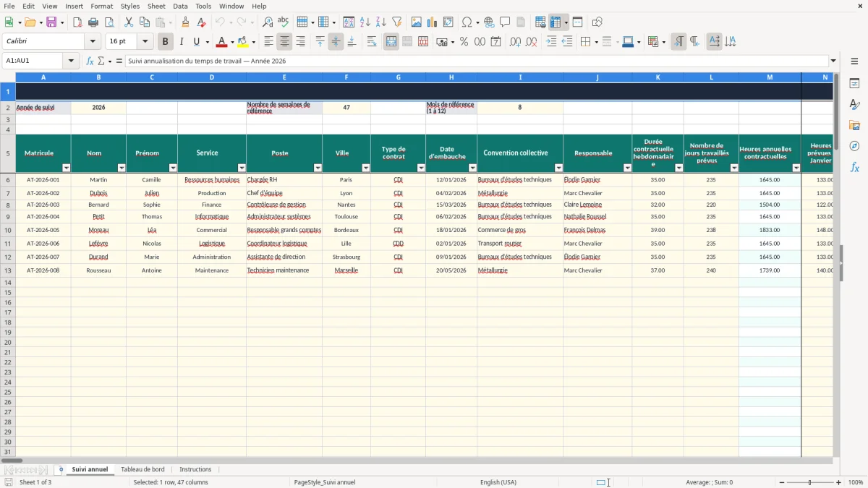This screenshot has width=868, height=488.
Task: Open the Styles menu
Action: [x=130, y=6]
